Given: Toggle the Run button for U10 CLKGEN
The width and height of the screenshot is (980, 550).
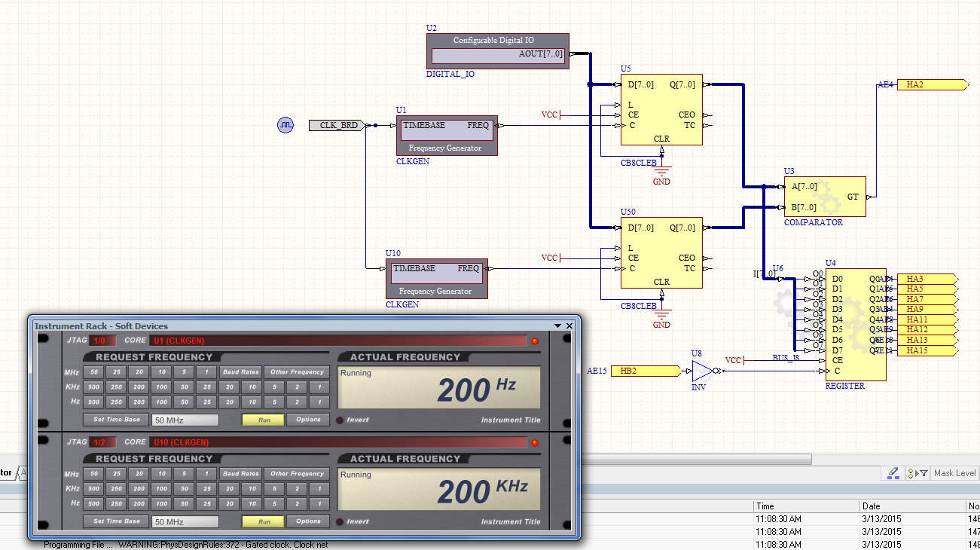Looking at the screenshot, I should (263, 521).
